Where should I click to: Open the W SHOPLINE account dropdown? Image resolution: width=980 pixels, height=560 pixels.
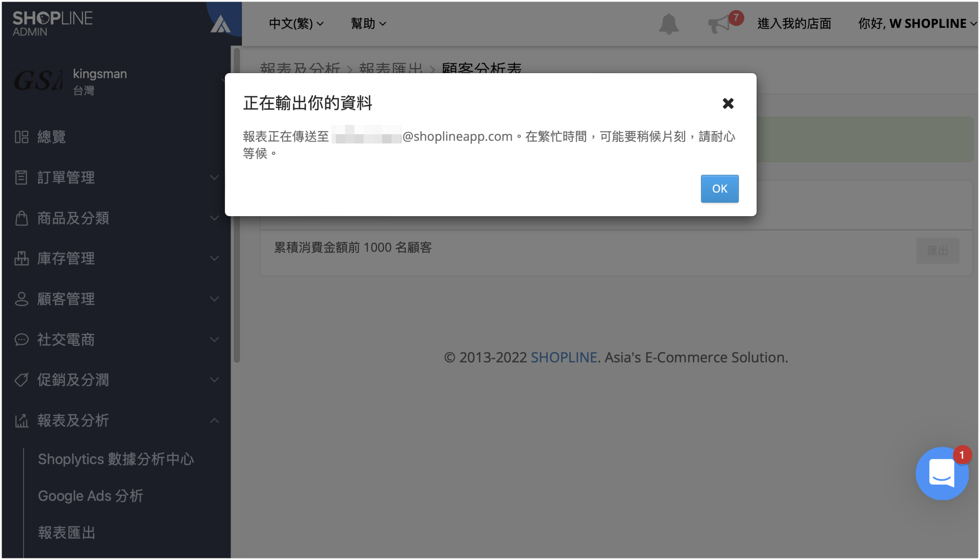tap(917, 23)
